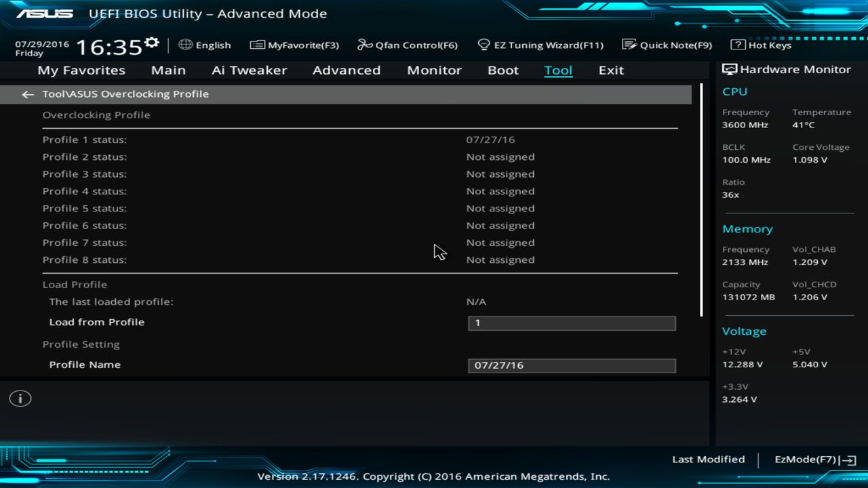This screenshot has width=868, height=488.
Task: Click the Load from Profile field
Action: pyautogui.click(x=571, y=323)
